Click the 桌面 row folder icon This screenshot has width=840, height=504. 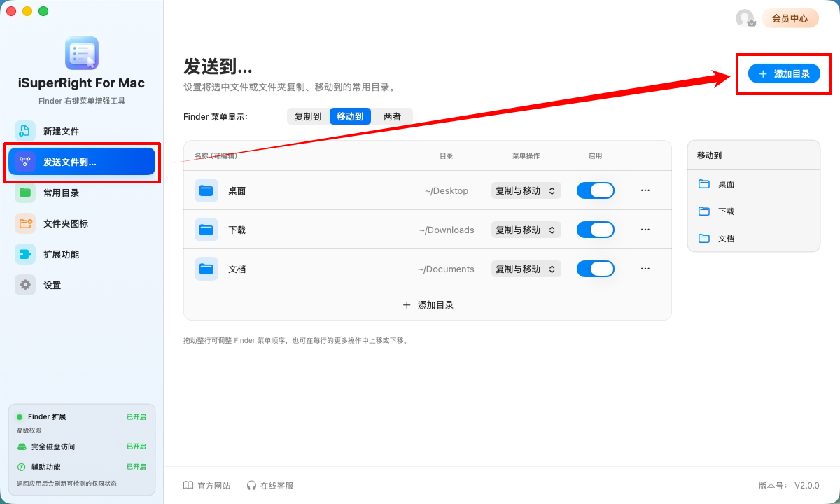click(206, 190)
